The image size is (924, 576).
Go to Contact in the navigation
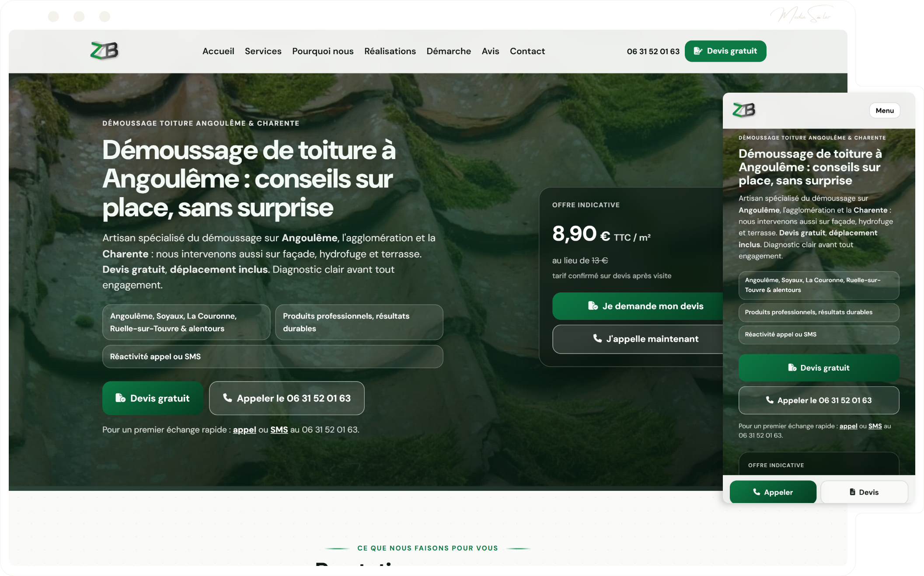pyautogui.click(x=527, y=51)
